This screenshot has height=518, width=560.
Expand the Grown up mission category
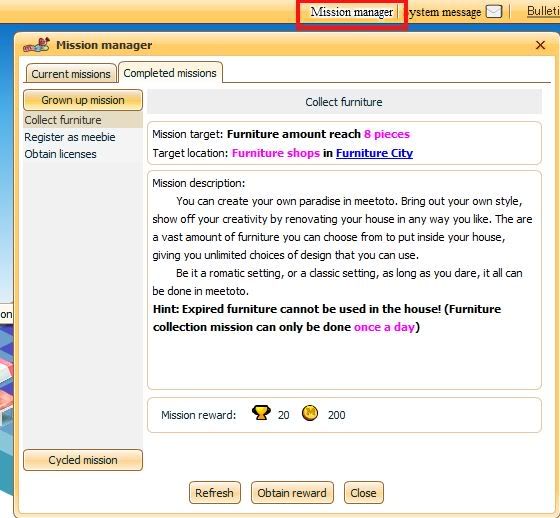tap(83, 100)
